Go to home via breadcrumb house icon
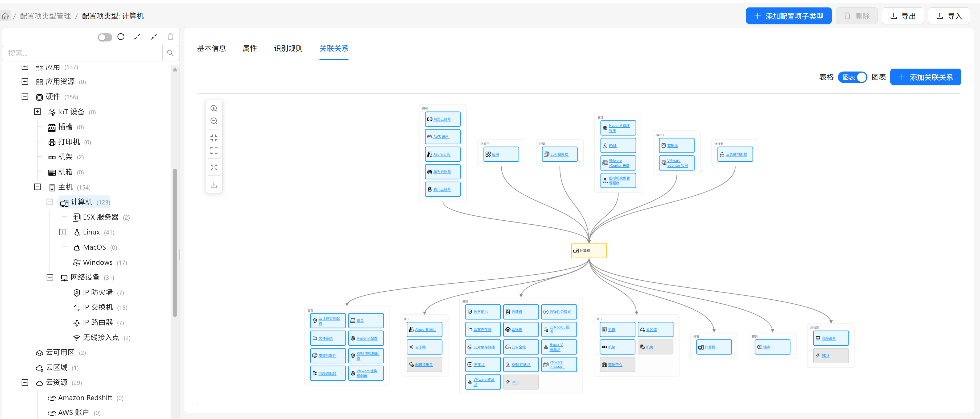The image size is (980, 419). click(5, 16)
